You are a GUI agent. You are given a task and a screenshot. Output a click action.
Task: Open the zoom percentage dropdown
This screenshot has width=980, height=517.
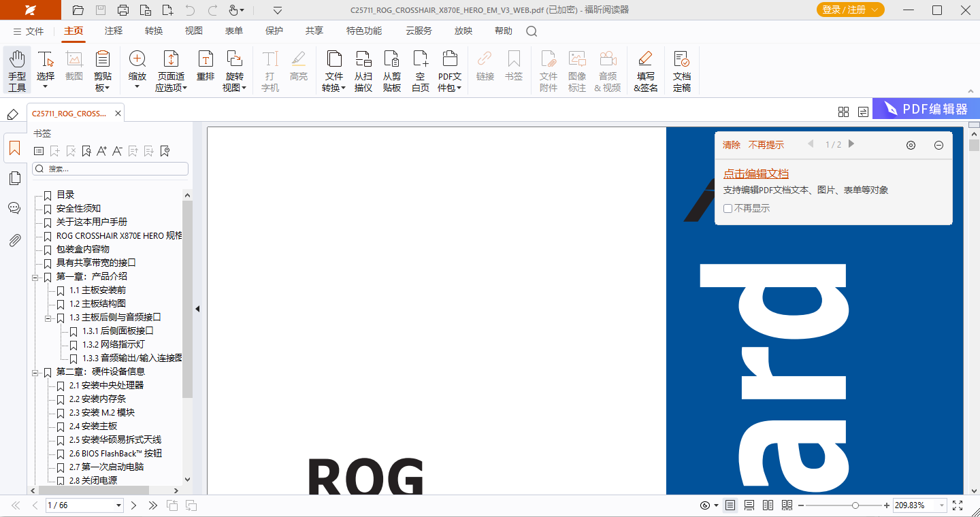click(x=942, y=505)
